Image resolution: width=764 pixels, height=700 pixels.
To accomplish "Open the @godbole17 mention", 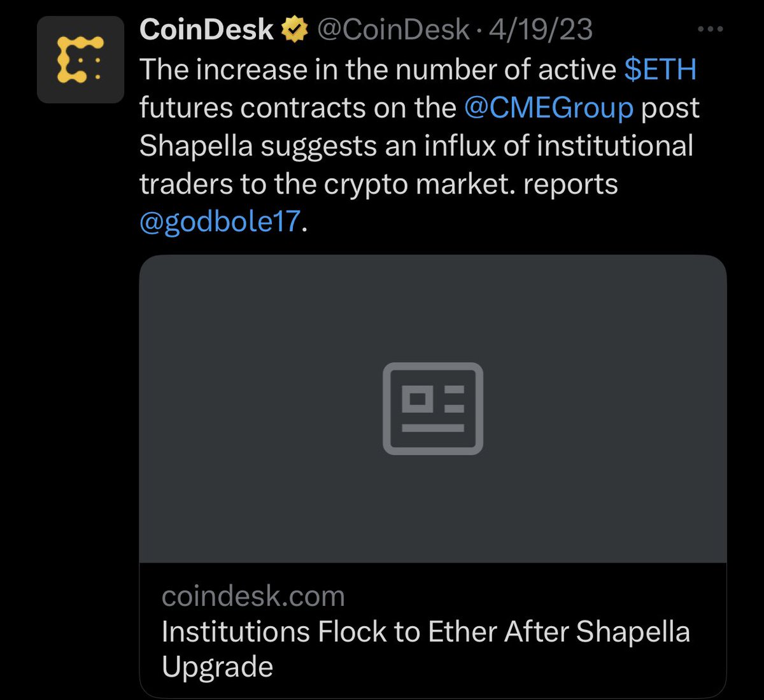I will [x=220, y=221].
